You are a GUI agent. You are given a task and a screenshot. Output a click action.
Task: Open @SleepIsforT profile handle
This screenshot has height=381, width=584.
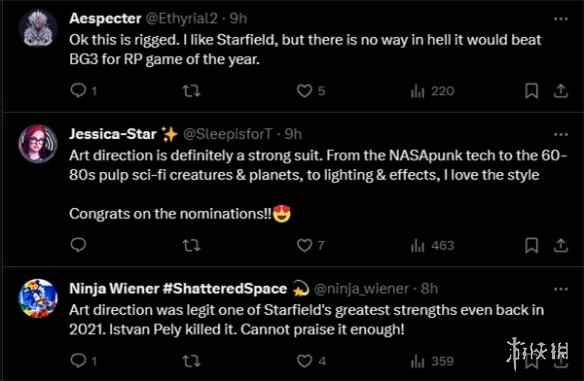tap(228, 134)
